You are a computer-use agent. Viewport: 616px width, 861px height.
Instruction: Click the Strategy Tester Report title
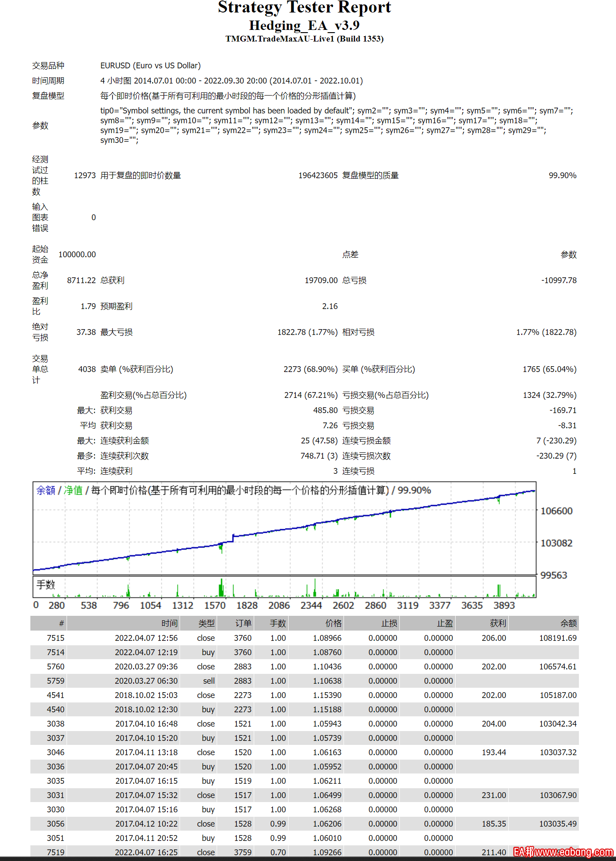[304, 8]
